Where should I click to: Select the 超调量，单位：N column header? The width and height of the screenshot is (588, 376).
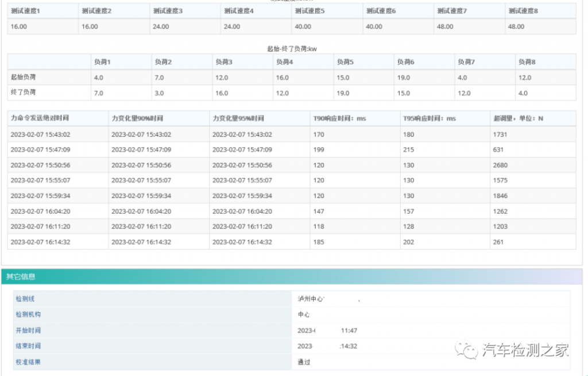(x=518, y=118)
